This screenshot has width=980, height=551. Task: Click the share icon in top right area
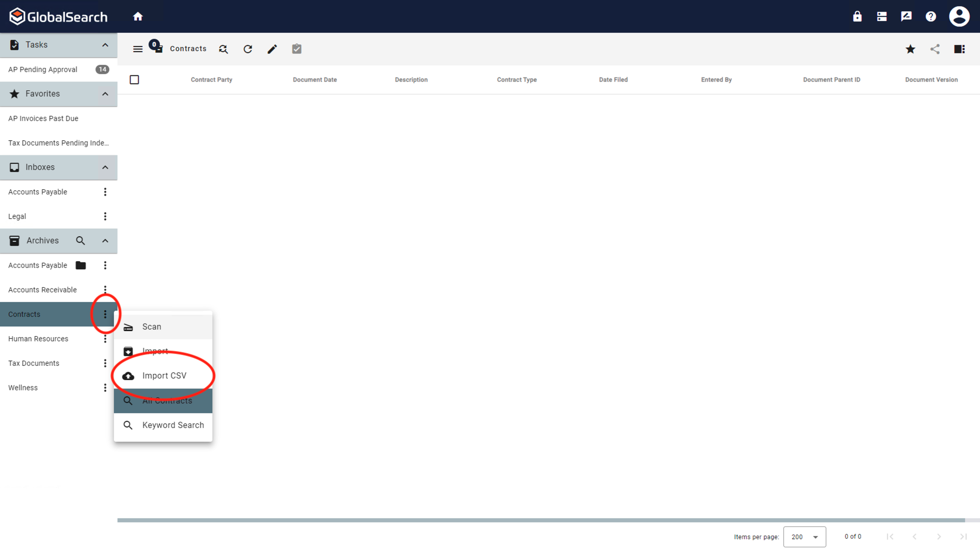(935, 48)
